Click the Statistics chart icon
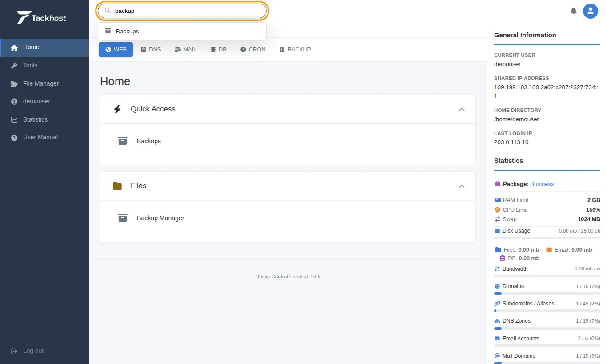 [x=15, y=119]
